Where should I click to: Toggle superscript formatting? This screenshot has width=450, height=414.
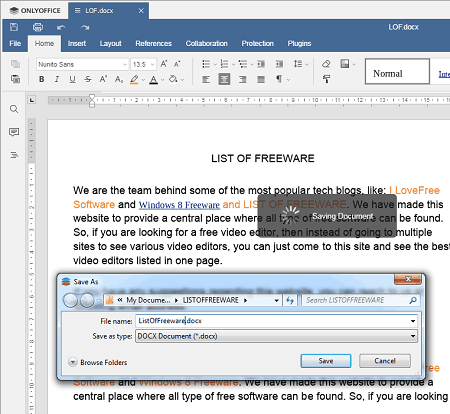(x=103, y=79)
